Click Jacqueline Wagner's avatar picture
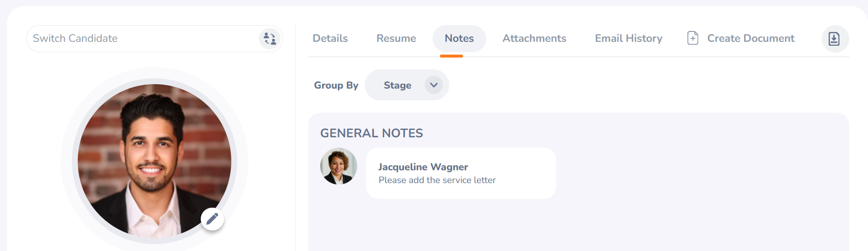Viewport: 868px width, 251px height. pos(339,166)
